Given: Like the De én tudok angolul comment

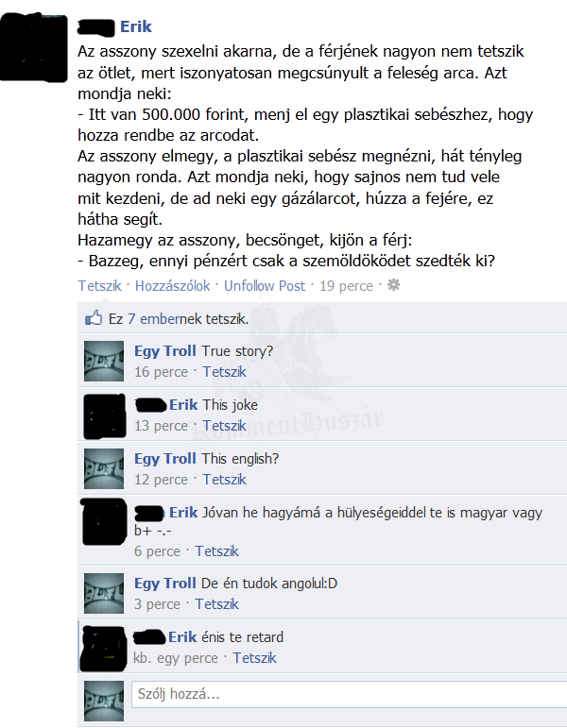Looking at the screenshot, I should (x=216, y=604).
